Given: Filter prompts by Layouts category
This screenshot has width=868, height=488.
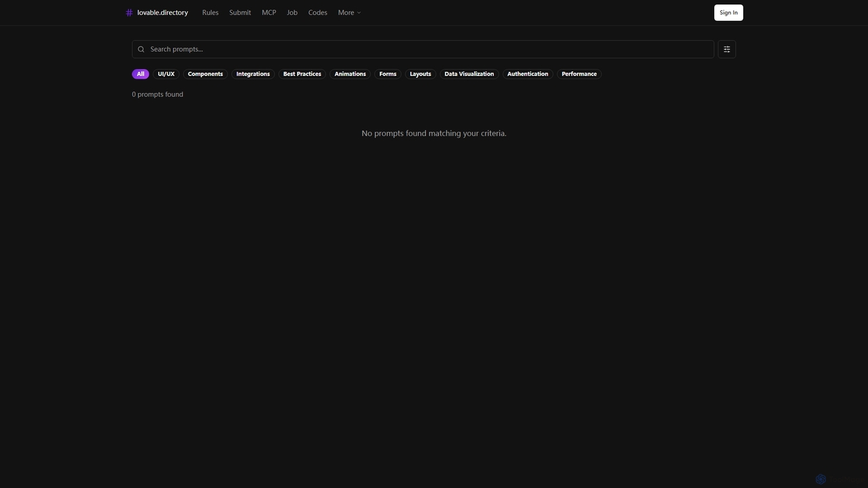Looking at the screenshot, I should tap(420, 74).
